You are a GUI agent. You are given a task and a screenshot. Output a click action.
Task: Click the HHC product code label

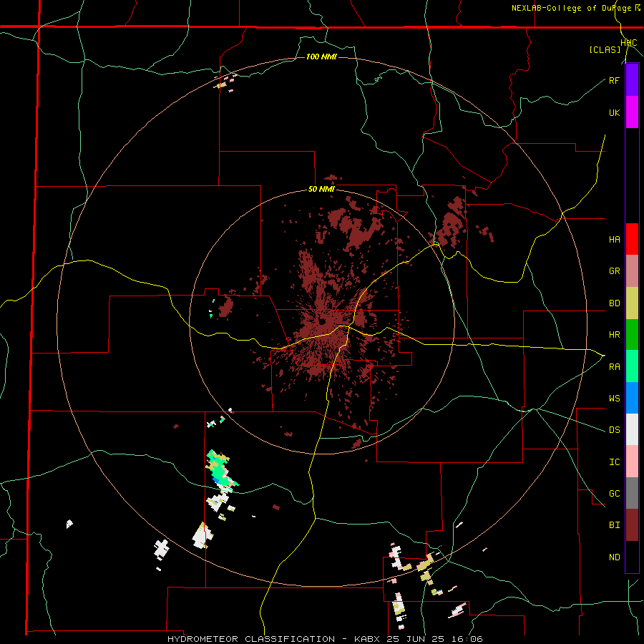tap(629, 43)
